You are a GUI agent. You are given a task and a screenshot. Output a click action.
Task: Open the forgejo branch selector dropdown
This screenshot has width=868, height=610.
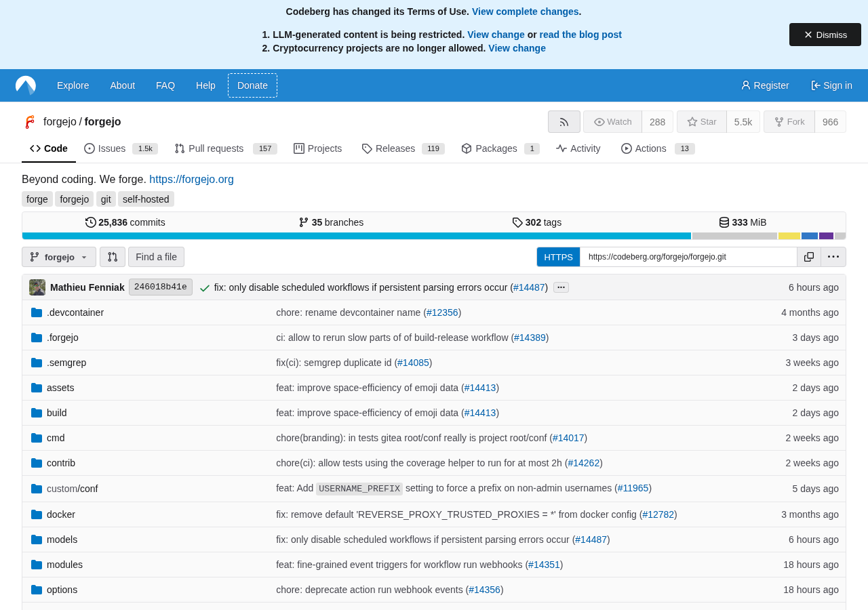coord(59,257)
